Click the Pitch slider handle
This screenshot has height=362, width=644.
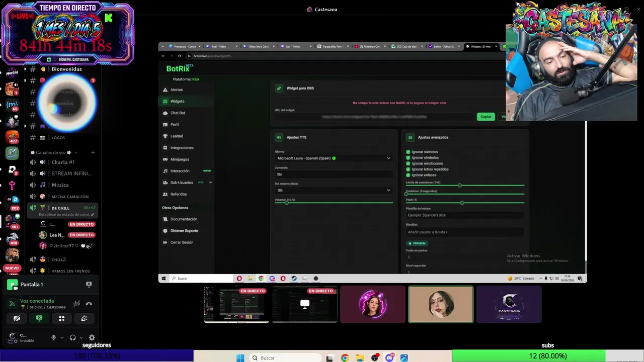coord(462,203)
